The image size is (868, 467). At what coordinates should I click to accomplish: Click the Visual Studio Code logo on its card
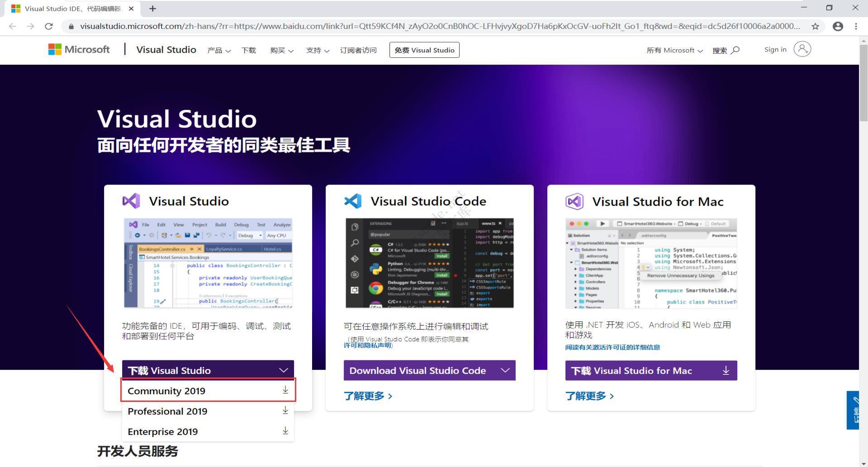[353, 201]
